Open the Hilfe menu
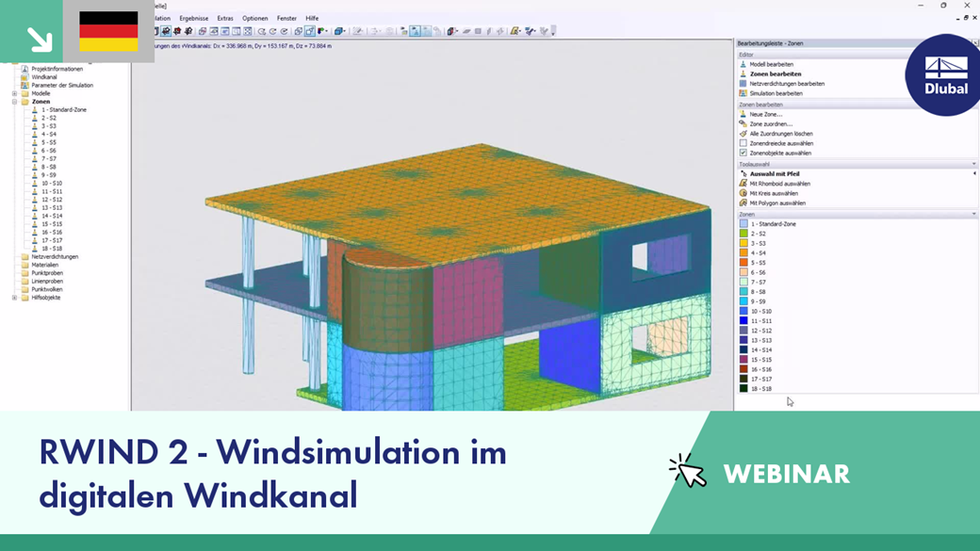Image resolution: width=980 pixels, height=551 pixels. [x=312, y=18]
